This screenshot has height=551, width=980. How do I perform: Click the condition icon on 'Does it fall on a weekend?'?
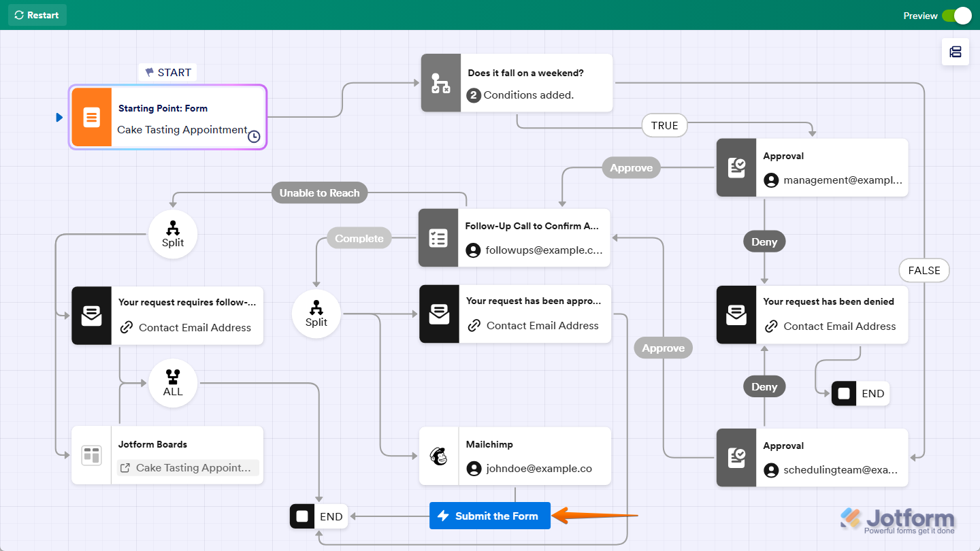click(440, 83)
